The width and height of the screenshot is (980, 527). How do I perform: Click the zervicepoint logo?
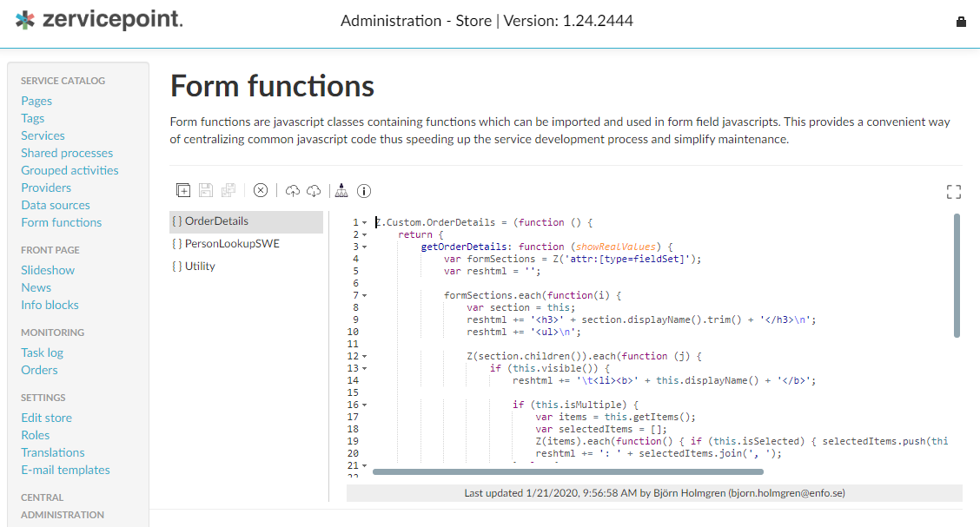click(98, 19)
